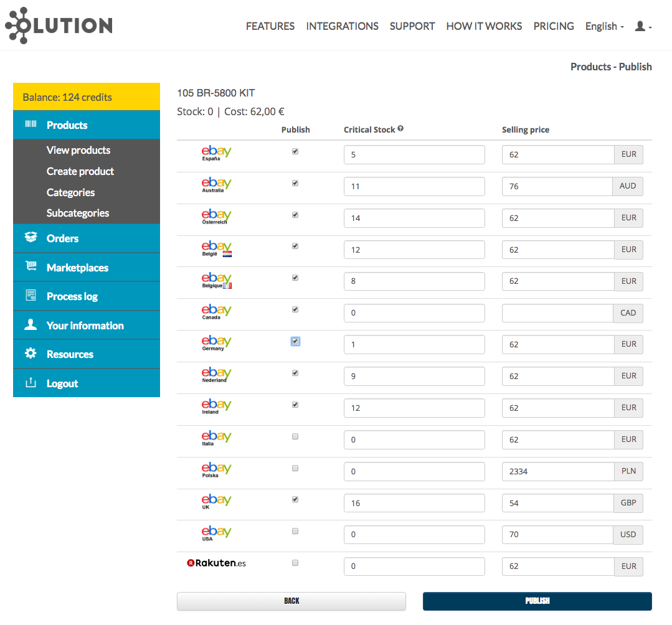This screenshot has width=672, height=625.
Task: Uncheck publish for eBay España
Action: coord(295,151)
